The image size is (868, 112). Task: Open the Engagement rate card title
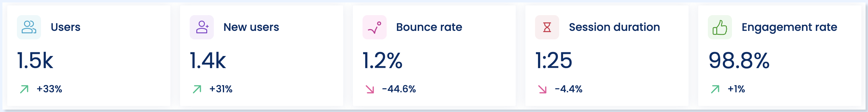790,28
